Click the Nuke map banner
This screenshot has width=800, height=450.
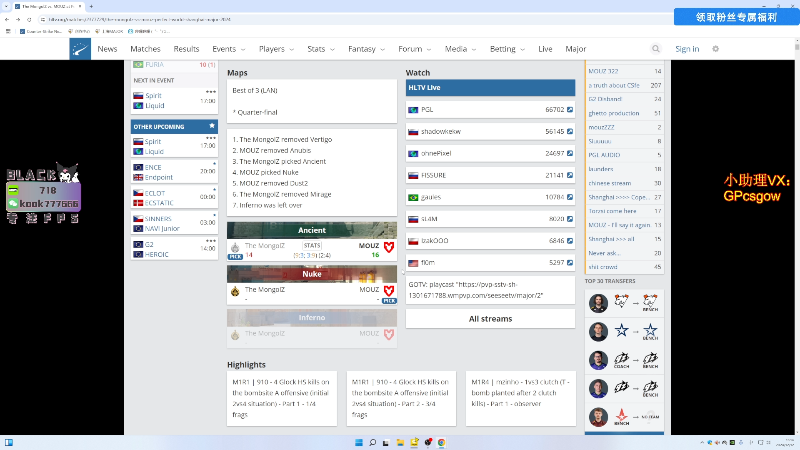[x=312, y=274]
